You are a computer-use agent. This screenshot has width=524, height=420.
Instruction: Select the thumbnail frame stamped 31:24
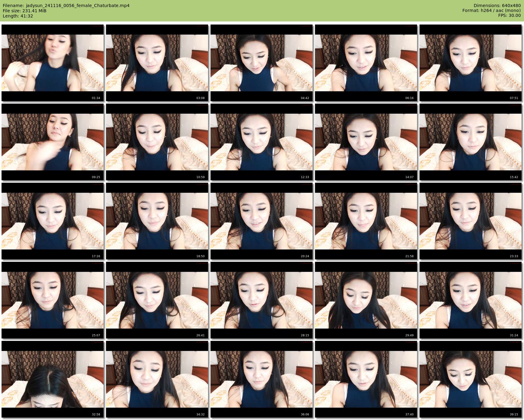pos(471,300)
